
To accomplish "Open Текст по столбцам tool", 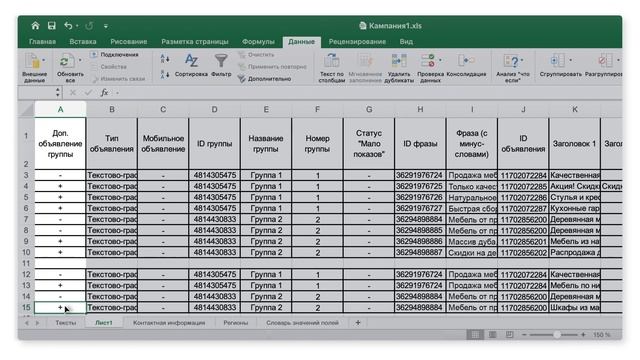I will click(331, 68).
